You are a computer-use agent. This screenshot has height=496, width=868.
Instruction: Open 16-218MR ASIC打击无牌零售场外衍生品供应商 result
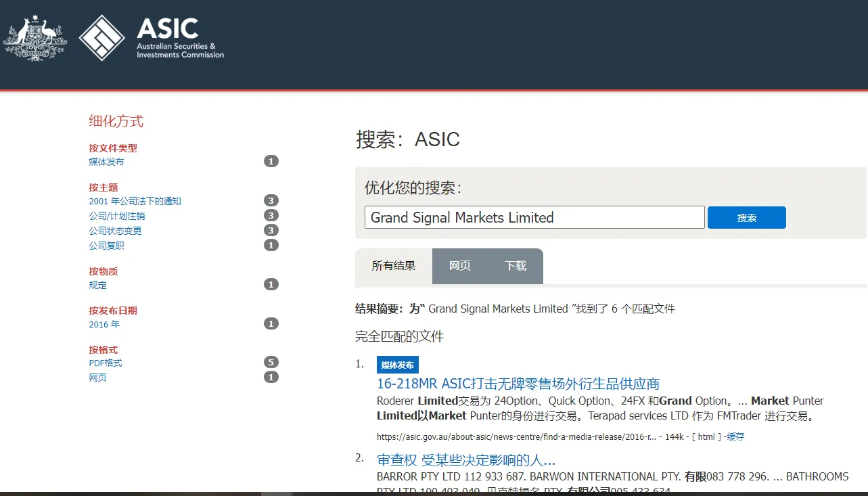[518, 384]
